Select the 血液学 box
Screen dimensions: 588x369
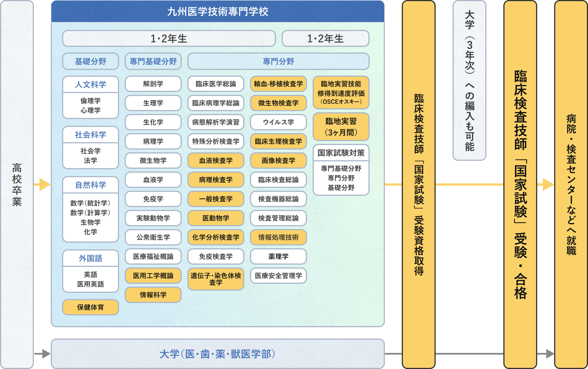[153, 180]
